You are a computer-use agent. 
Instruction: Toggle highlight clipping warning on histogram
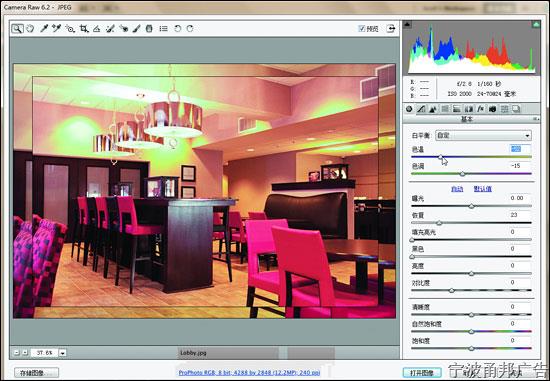[x=536, y=24]
